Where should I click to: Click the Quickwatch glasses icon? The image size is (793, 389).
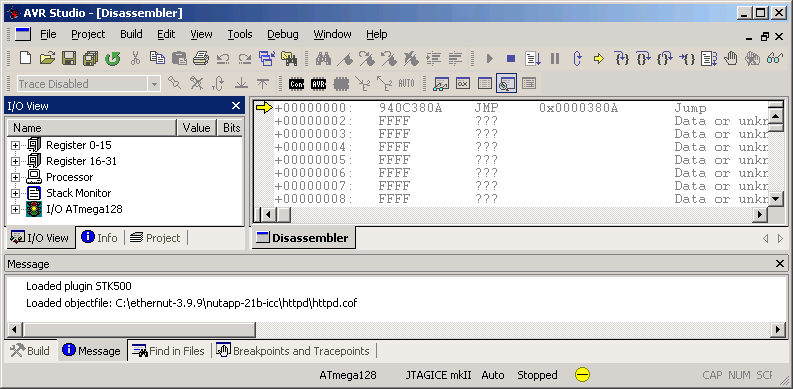(774, 59)
